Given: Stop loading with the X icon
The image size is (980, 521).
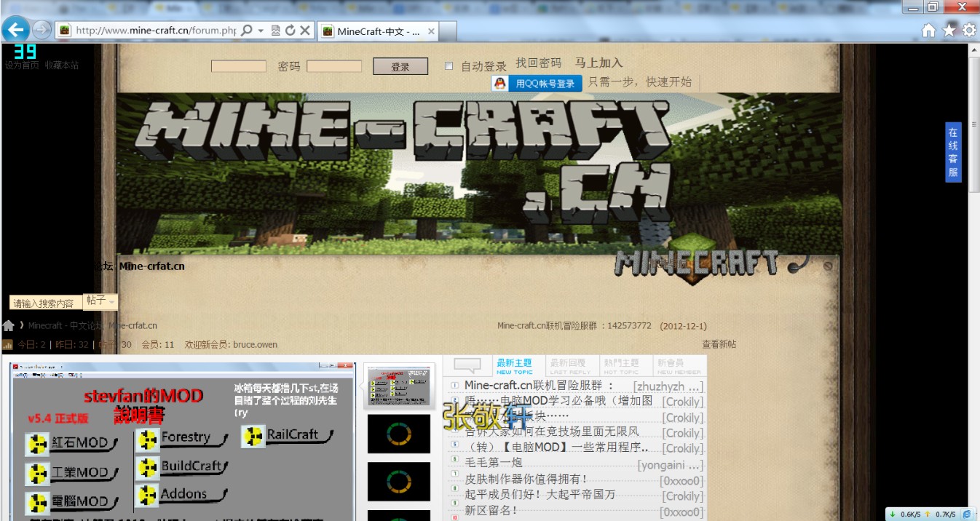Looking at the screenshot, I should [x=305, y=31].
